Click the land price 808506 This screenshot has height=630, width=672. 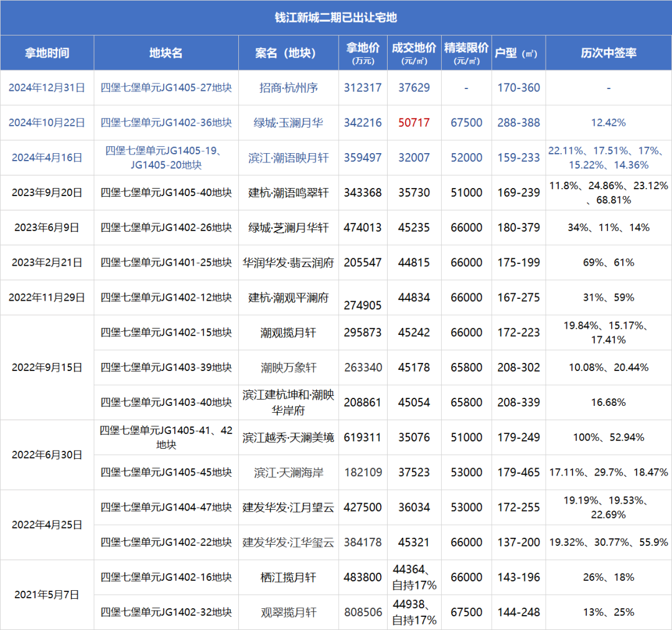point(363,612)
